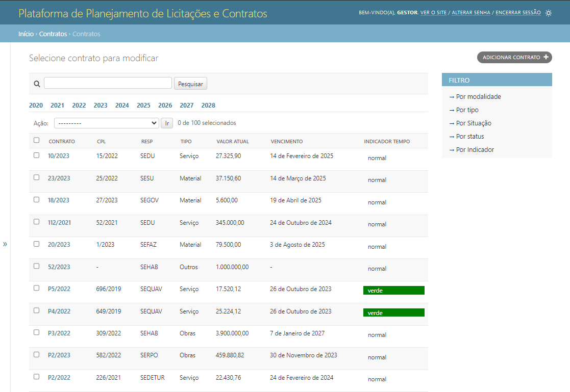Mark the checkbox for contract 112/2021
The image size is (570, 392).
pyautogui.click(x=36, y=222)
